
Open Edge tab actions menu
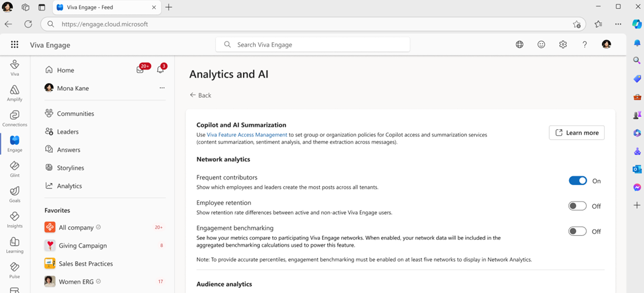click(x=41, y=7)
